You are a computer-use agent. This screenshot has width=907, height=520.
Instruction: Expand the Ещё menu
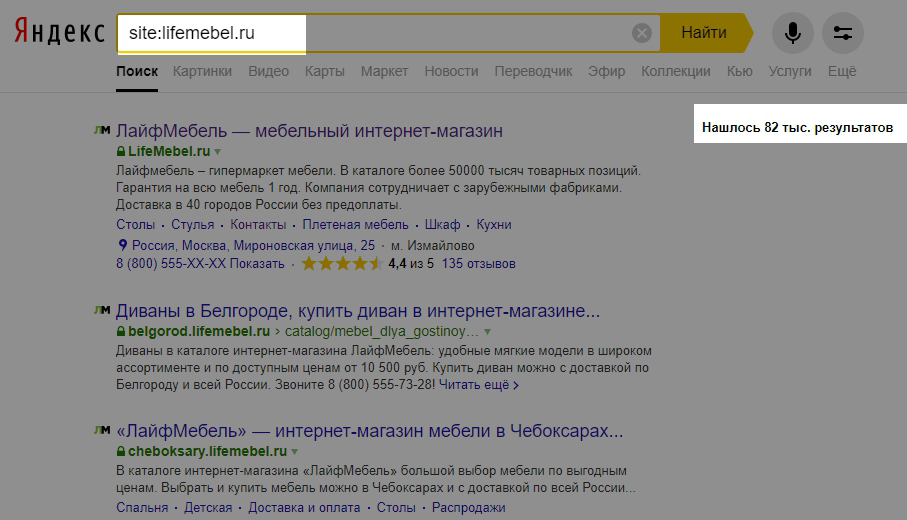click(842, 71)
